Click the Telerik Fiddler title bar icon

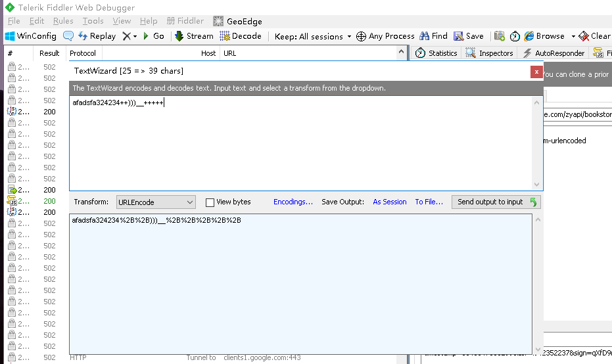point(9,7)
